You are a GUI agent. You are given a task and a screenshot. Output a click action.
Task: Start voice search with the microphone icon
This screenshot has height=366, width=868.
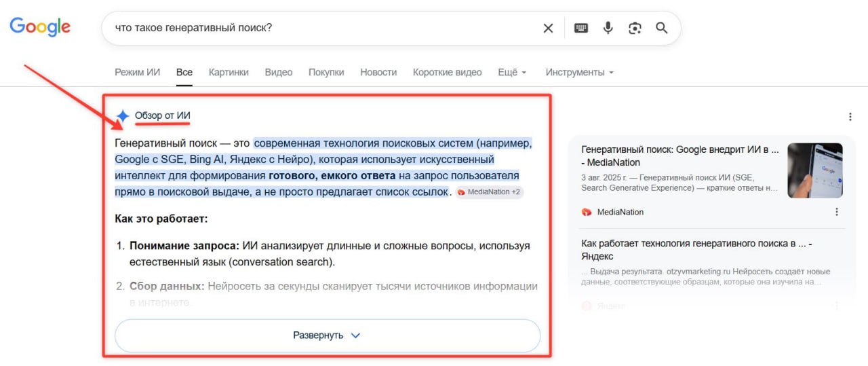(x=608, y=28)
